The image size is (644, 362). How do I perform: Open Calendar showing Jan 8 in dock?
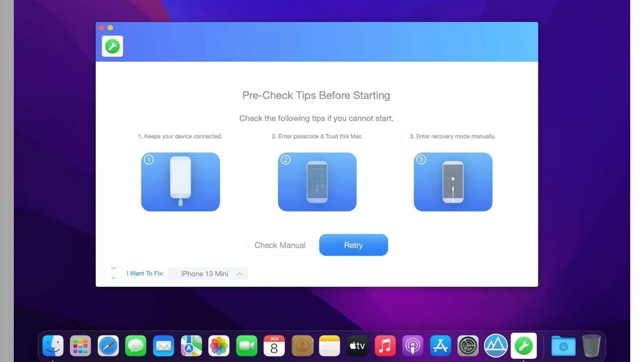tap(274, 345)
